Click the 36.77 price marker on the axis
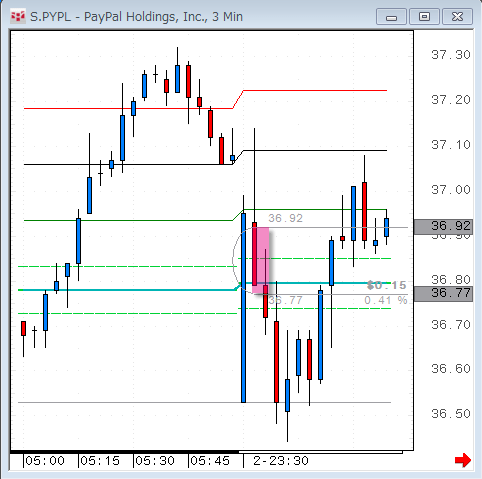 [443, 294]
